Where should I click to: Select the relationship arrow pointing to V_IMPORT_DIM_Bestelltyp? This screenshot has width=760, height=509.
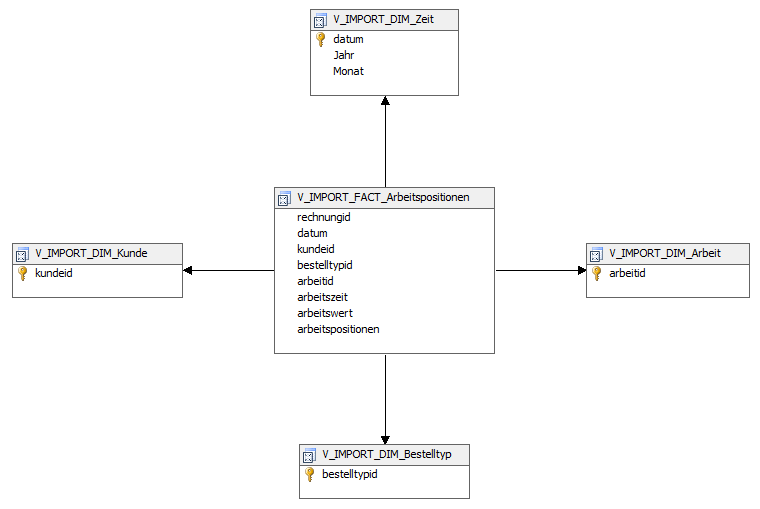385,398
